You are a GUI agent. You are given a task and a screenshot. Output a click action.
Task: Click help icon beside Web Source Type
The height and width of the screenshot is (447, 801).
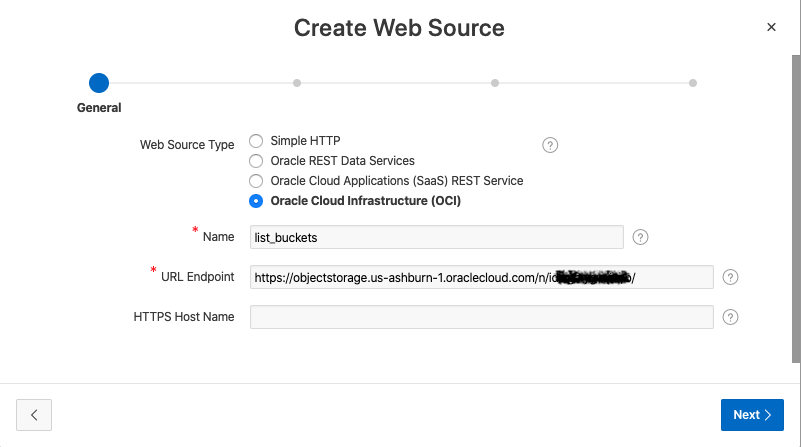click(550, 145)
